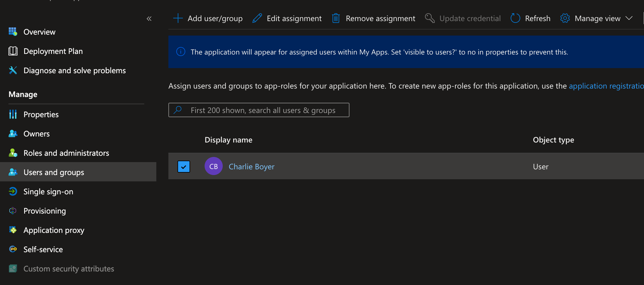Screen dimensions: 644x285
Task: Open the Application proxy settings icon
Action: click(13, 230)
